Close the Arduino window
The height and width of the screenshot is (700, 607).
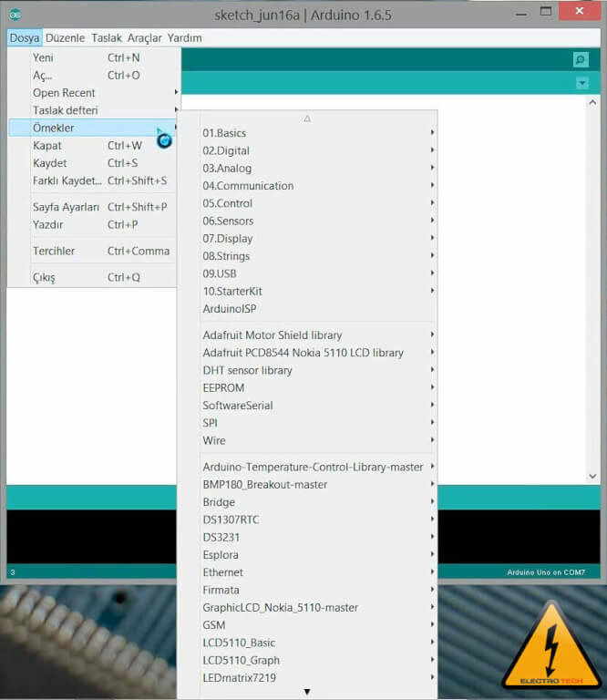[x=580, y=11]
